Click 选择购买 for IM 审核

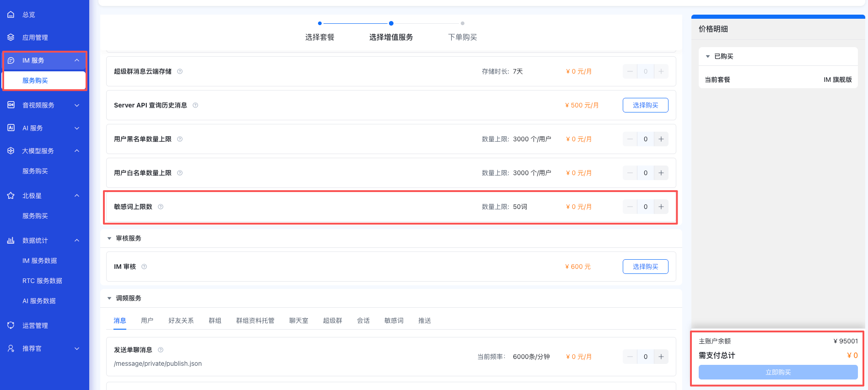(646, 267)
